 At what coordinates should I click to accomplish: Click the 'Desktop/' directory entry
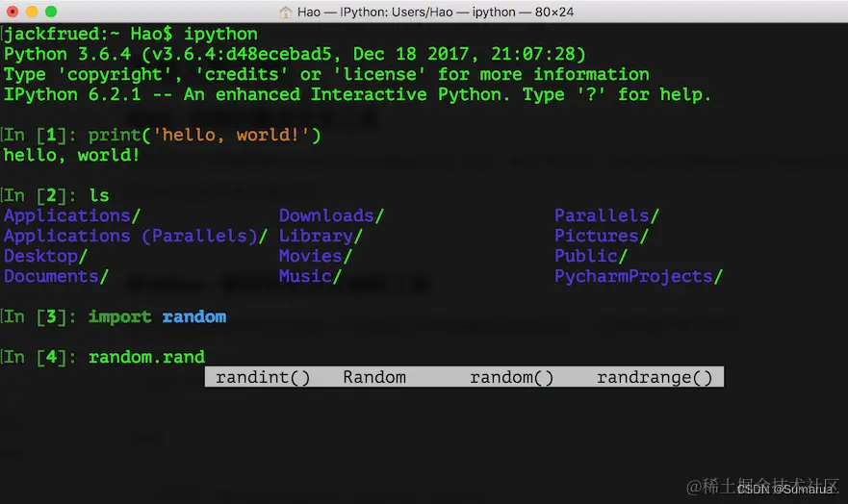pos(45,256)
